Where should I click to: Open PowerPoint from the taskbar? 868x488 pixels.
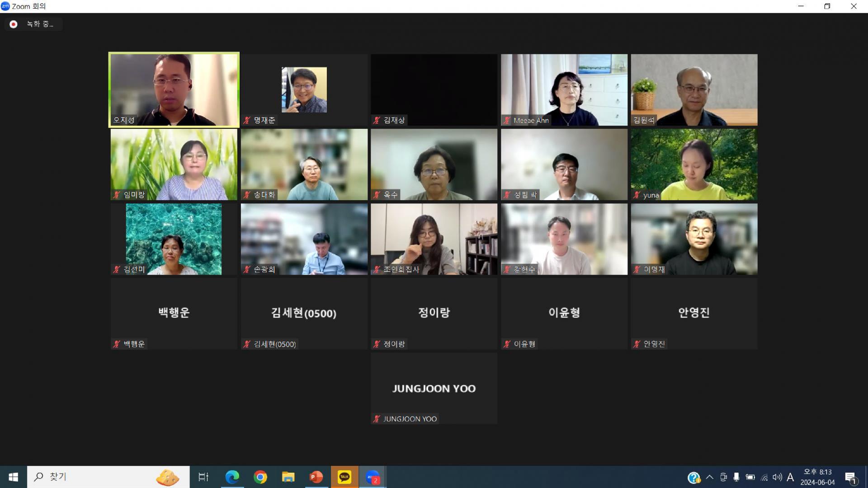(316, 477)
